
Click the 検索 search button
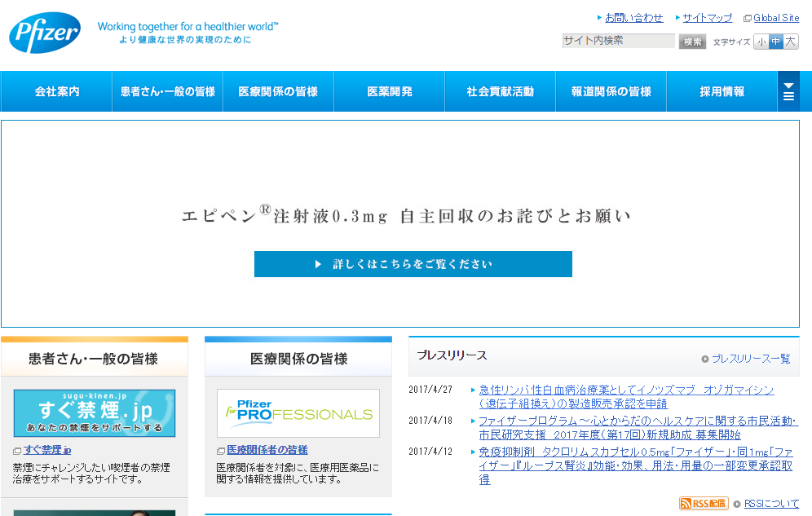692,42
